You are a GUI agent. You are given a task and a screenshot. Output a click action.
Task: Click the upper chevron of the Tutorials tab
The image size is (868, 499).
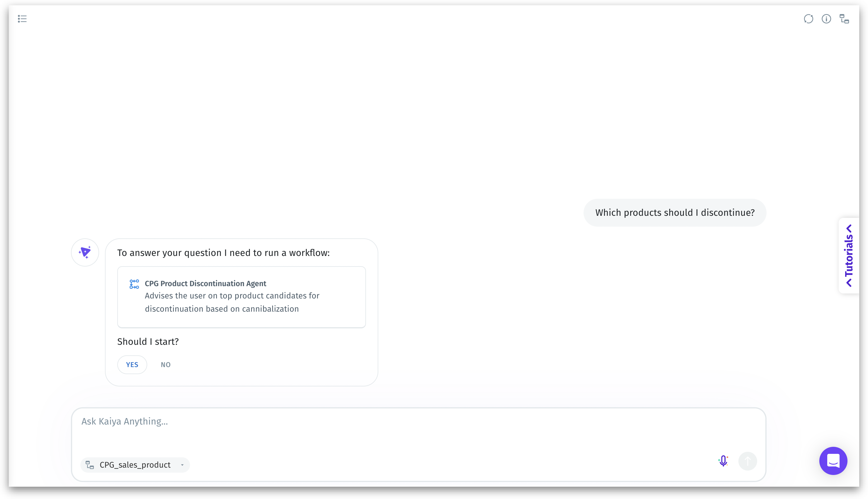tap(848, 228)
